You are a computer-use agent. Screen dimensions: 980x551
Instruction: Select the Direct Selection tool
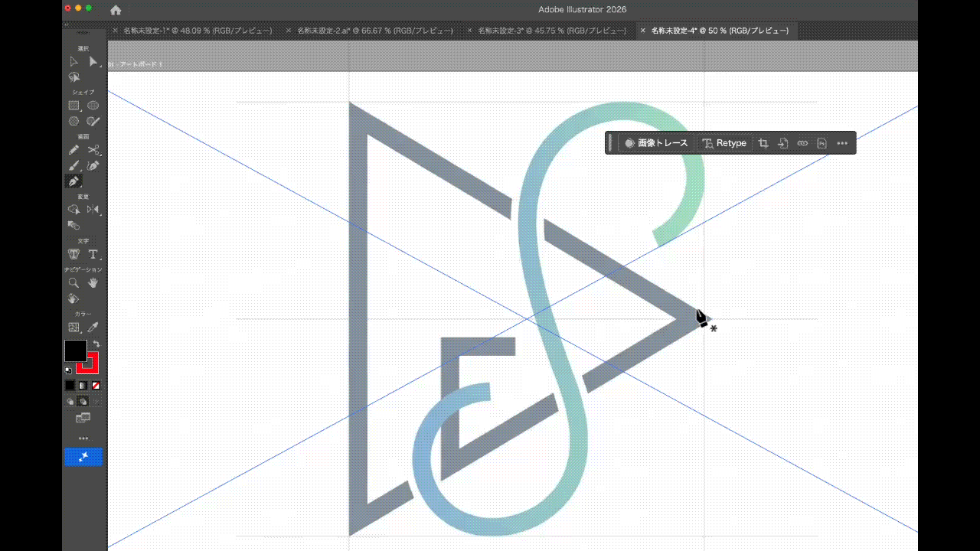point(93,62)
